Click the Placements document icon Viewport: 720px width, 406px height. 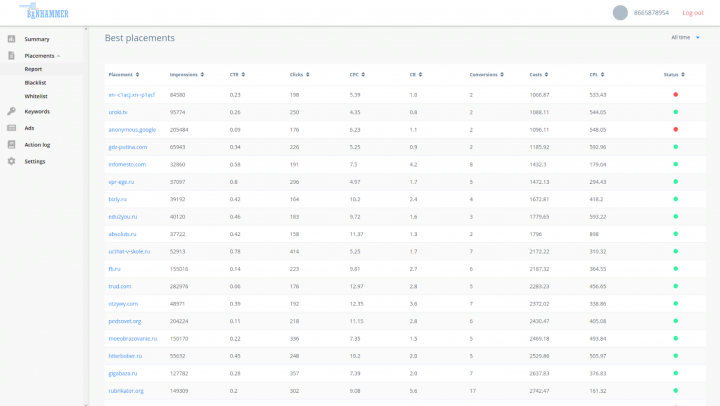pos(11,56)
